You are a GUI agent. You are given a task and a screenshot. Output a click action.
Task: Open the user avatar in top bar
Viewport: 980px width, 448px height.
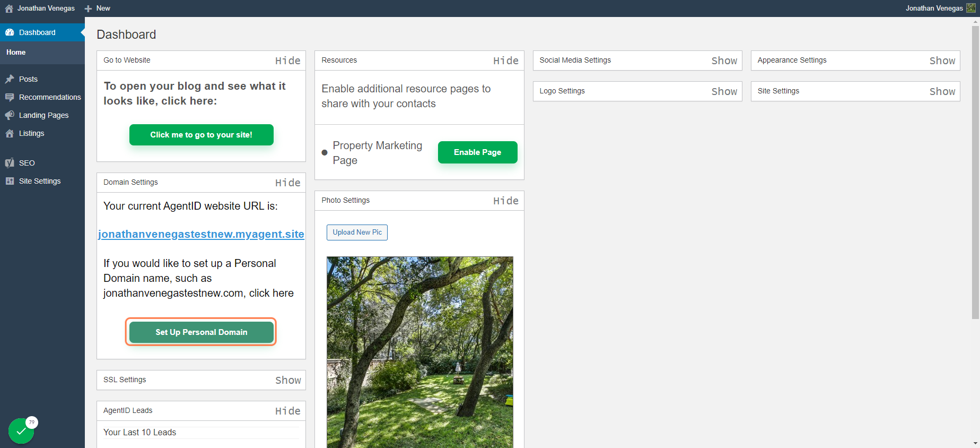pos(970,8)
